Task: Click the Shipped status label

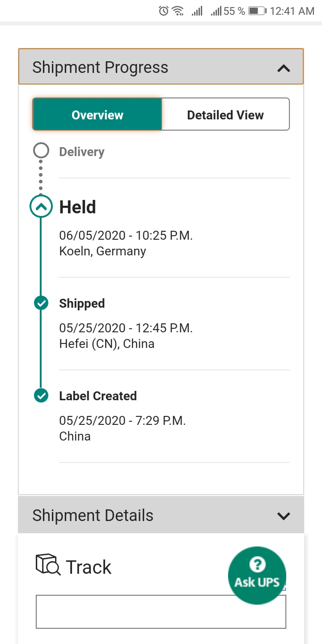Action: point(82,303)
